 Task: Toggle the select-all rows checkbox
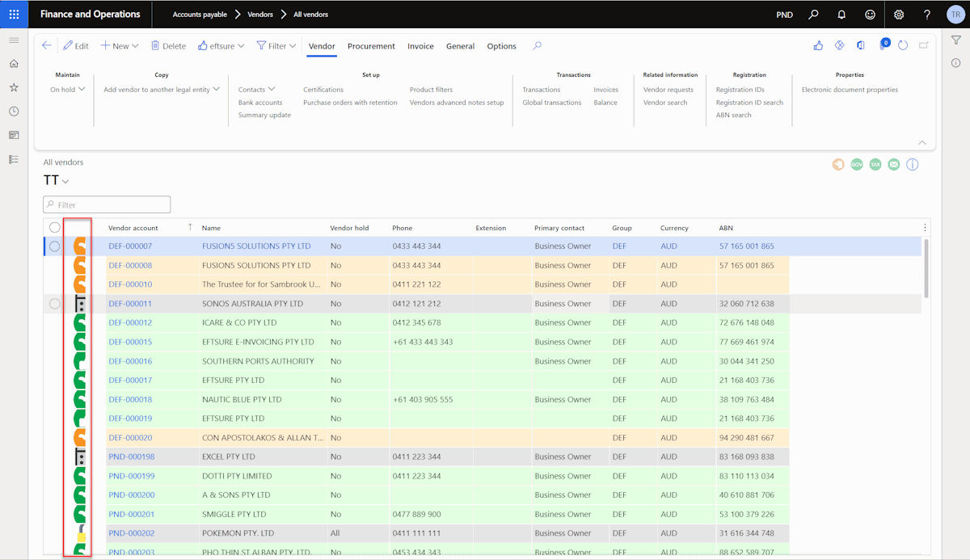pos(55,228)
